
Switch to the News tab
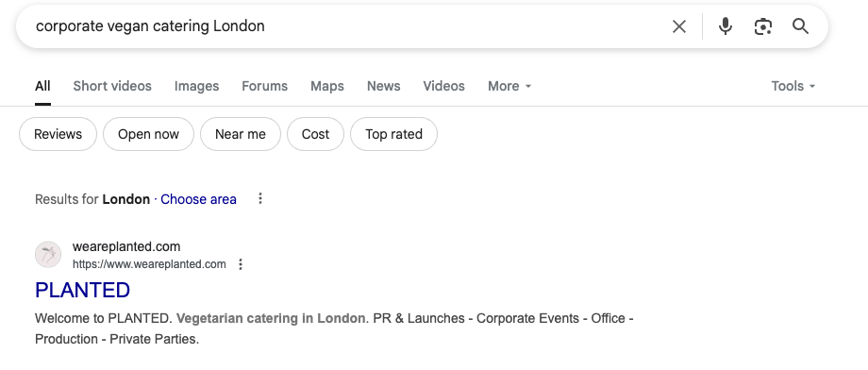tap(384, 87)
